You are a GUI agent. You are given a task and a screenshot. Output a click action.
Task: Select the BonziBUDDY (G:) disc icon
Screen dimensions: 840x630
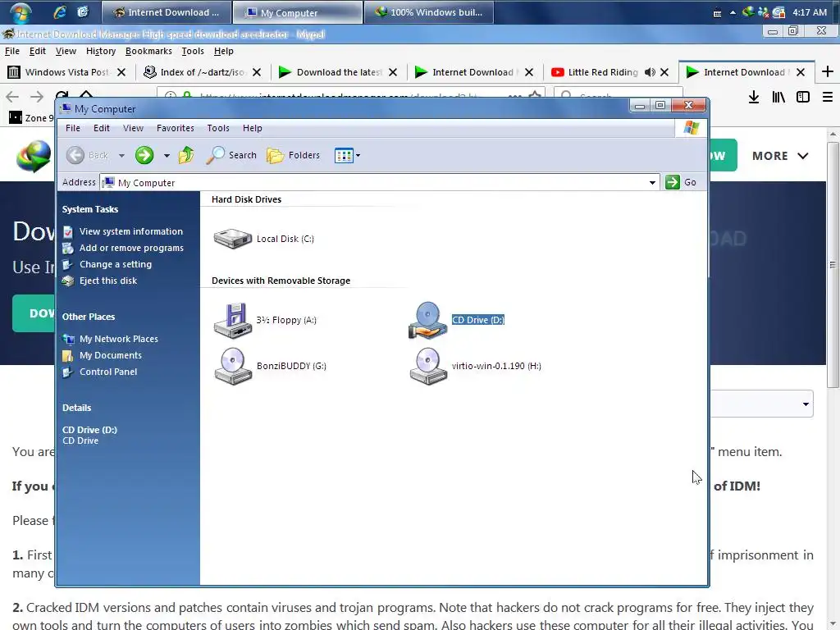232,366
